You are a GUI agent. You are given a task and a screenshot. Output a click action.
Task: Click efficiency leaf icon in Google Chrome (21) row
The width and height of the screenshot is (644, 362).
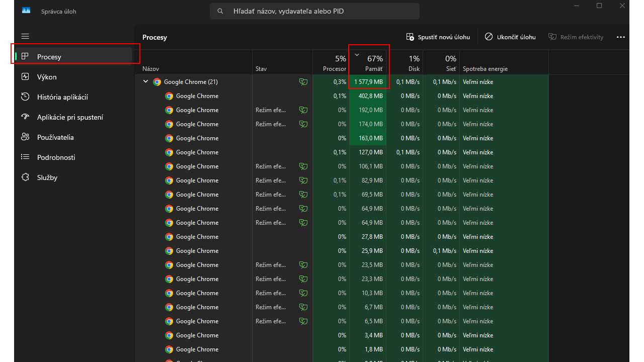pos(303,82)
